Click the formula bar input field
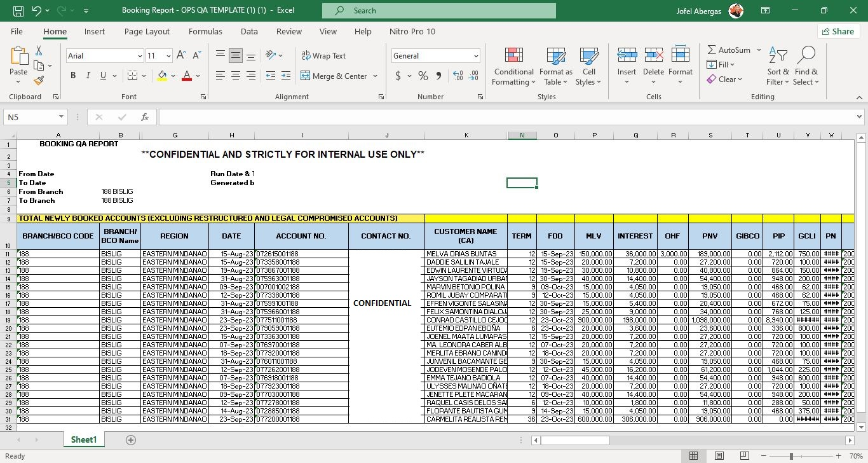868x463 pixels. (x=508, y=116)
